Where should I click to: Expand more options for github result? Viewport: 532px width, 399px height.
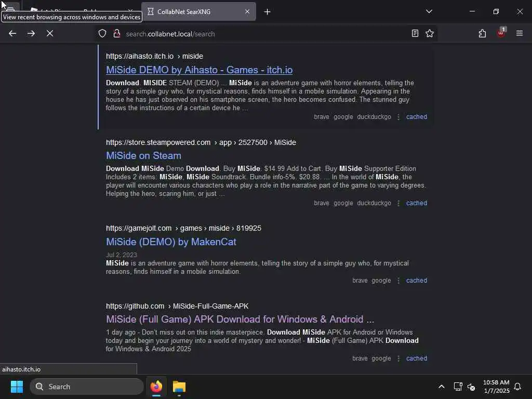398,358
